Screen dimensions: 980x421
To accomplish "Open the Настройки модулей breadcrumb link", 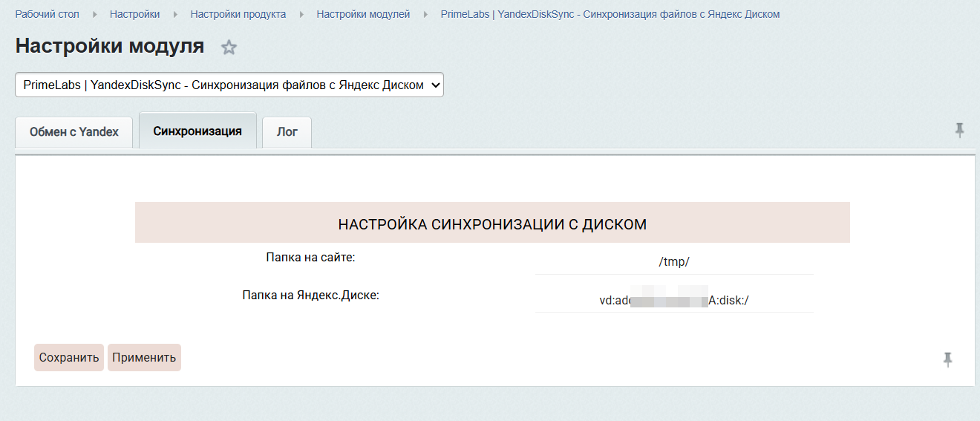I will coord(363,15).
